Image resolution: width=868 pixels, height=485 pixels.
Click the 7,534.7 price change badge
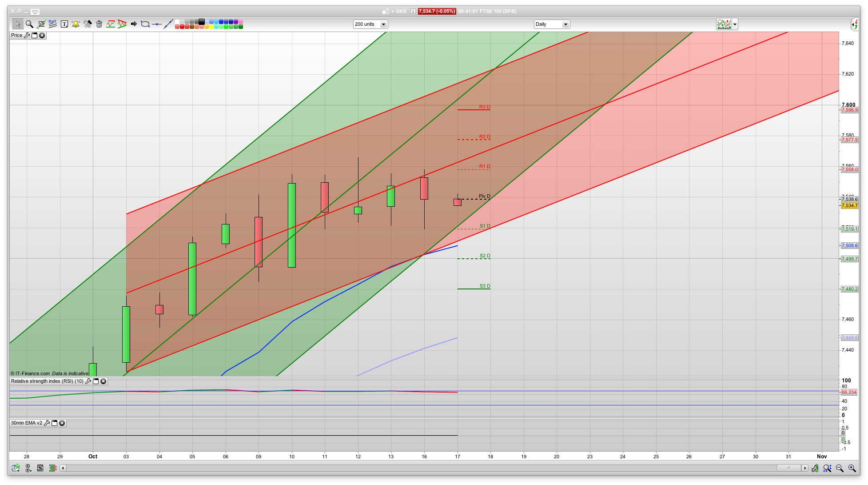tap(437, 12)
